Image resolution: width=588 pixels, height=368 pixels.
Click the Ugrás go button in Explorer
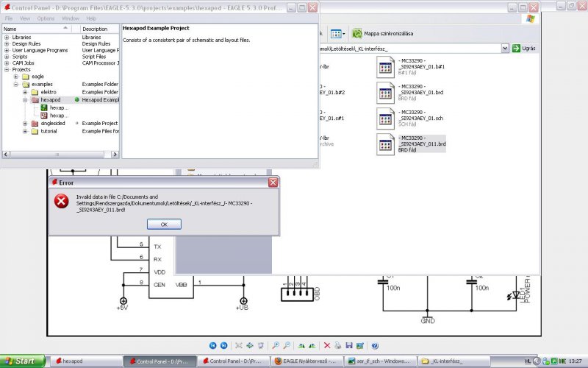[x=524, y=48]
